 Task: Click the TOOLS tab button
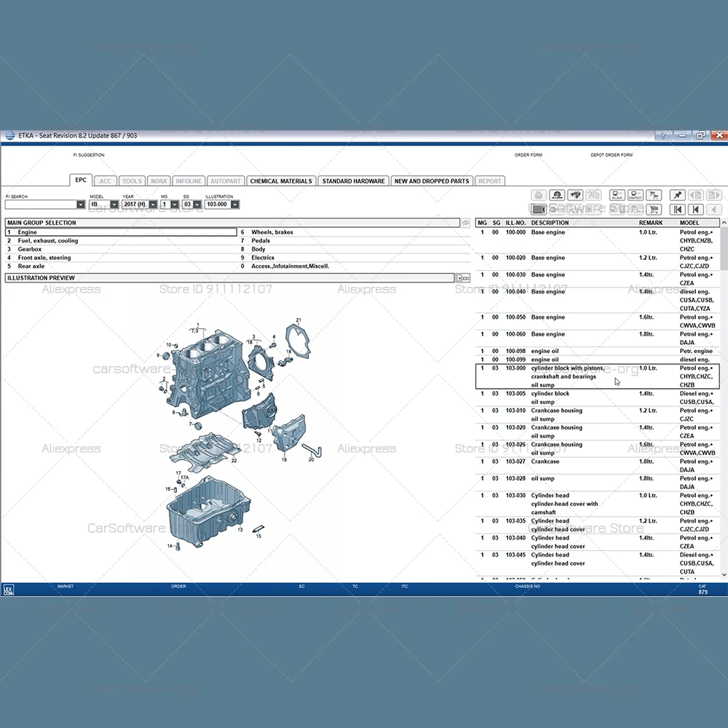click(132, 181)
